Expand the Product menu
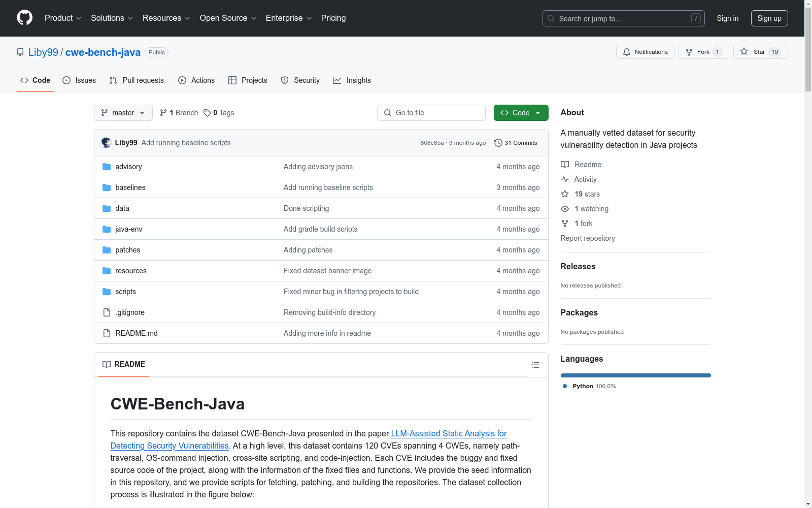812x508 pixels. tap(63, 18)
